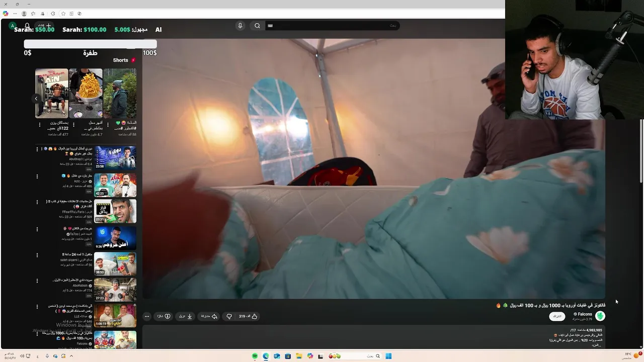Image resolution: width=644 pixels, height=362 pixels.
Task: Open options menu for AbuShay3 video
Action: pos(37,149)
